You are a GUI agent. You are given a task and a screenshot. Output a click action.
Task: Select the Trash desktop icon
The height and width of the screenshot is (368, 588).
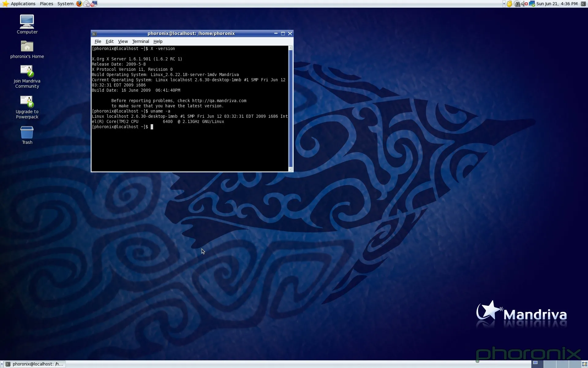pos(27,135)
